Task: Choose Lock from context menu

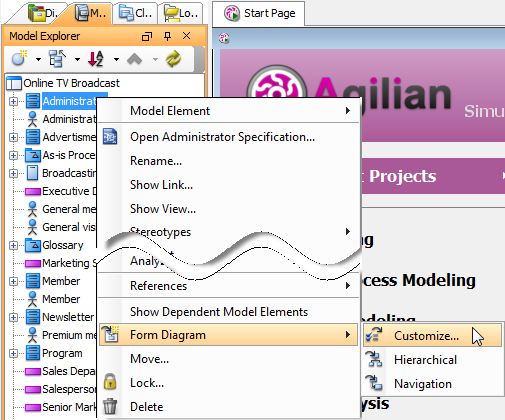Action: point(229,383)
